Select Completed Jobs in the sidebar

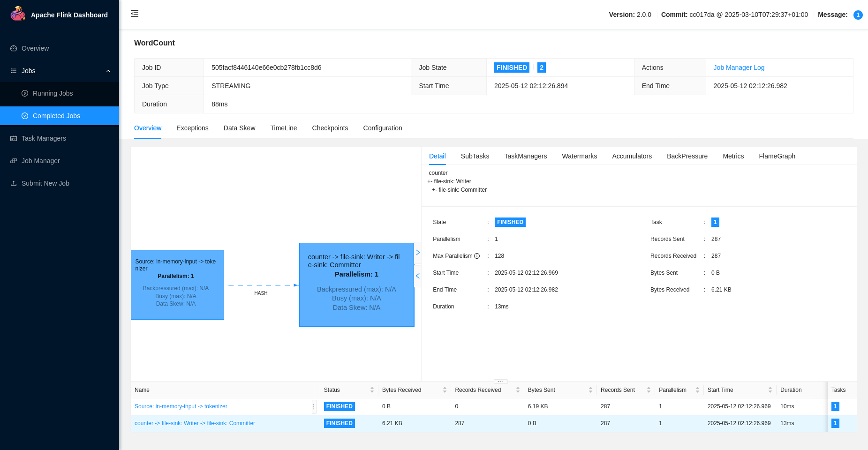(60, 116)
